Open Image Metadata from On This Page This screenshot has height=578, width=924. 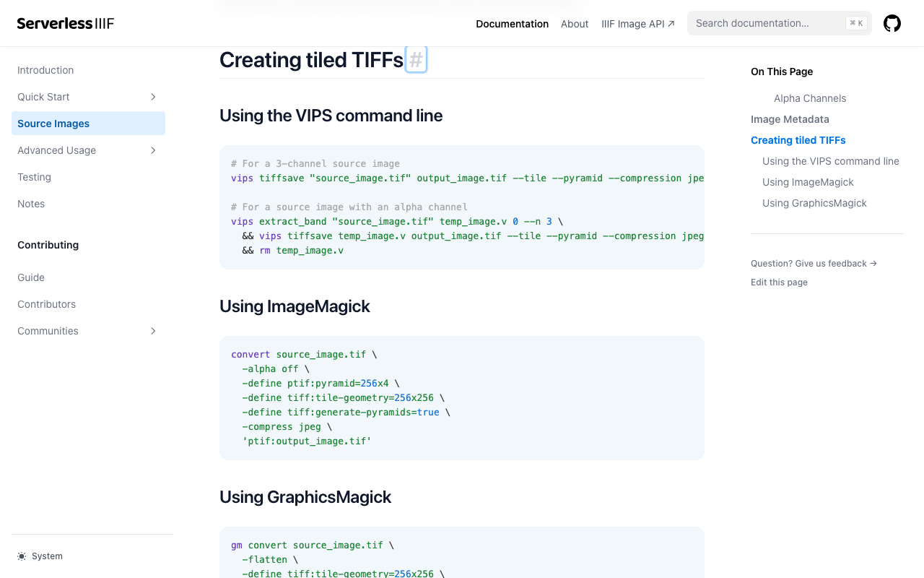(x=790, y=119)
